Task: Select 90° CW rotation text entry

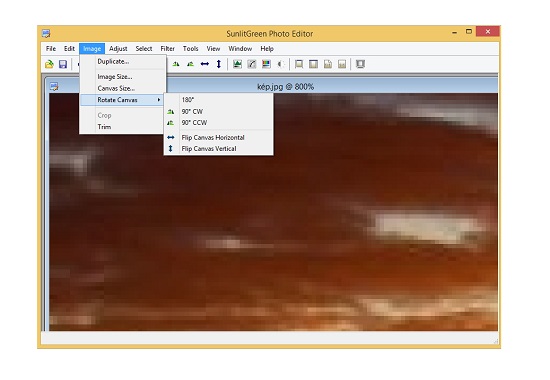Action: (x=192, y=112)
